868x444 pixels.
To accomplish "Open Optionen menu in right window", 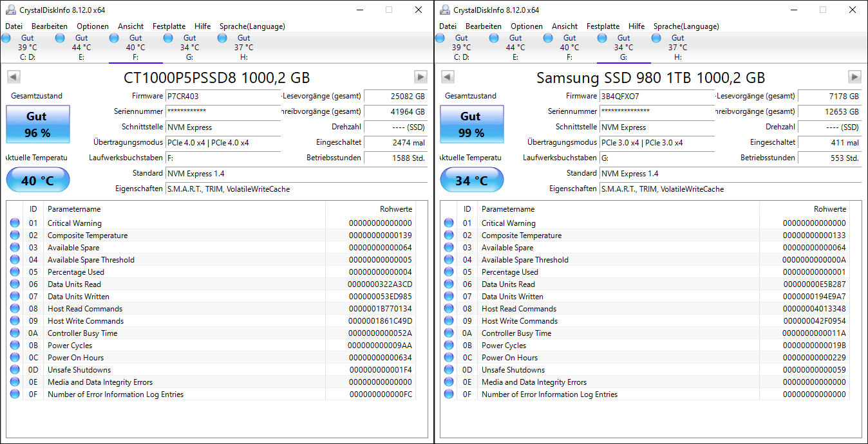I will pos(527,26).
